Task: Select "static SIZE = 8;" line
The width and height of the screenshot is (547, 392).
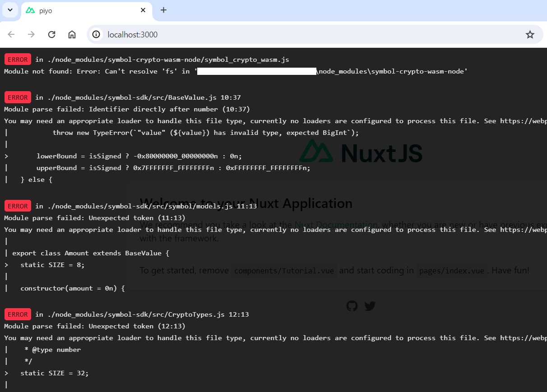Action: [x=52, y=265]
